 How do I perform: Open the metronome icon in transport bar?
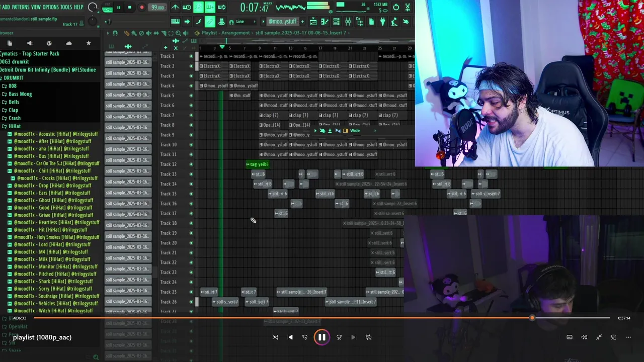point(175,7)
